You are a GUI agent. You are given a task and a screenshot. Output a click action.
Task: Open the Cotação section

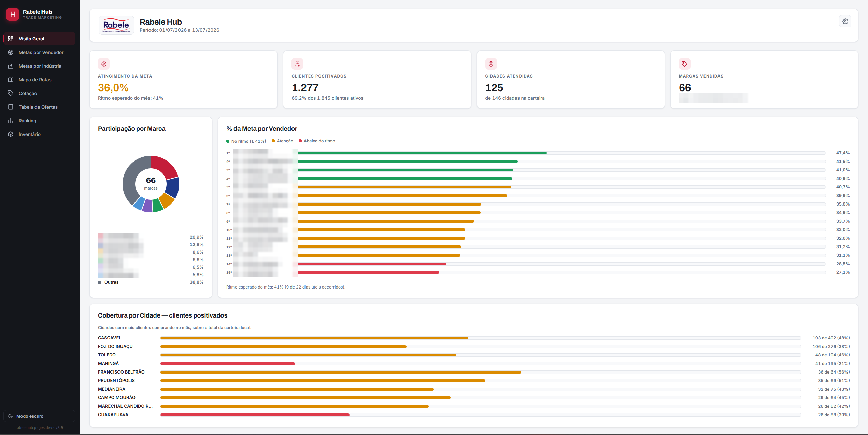pos(39,93)
